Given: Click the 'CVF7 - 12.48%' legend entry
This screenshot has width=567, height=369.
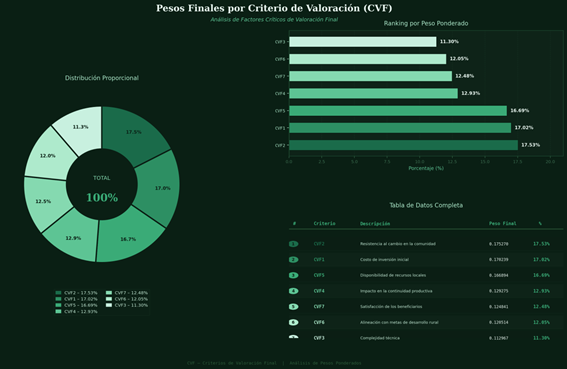Looking at the screenshot, I should [x=127, y=293].
